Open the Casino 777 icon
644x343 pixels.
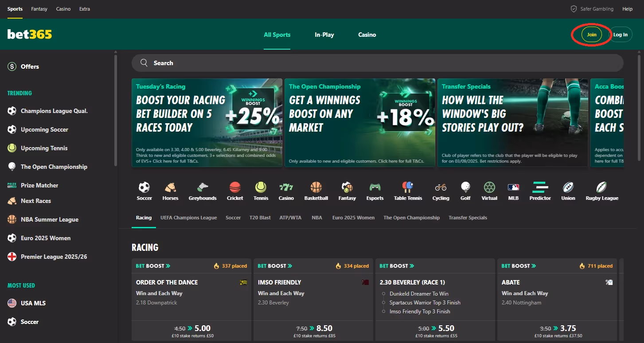(286, 187)
